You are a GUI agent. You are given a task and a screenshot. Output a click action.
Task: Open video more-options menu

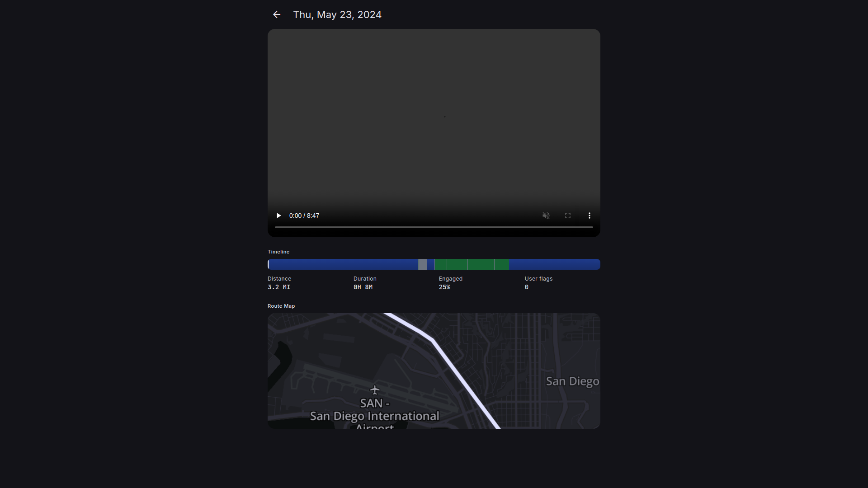click(x=589, y=216)
